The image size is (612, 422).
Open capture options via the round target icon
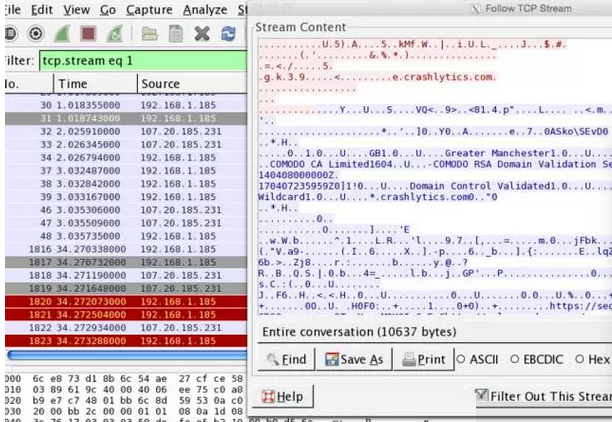36,34
